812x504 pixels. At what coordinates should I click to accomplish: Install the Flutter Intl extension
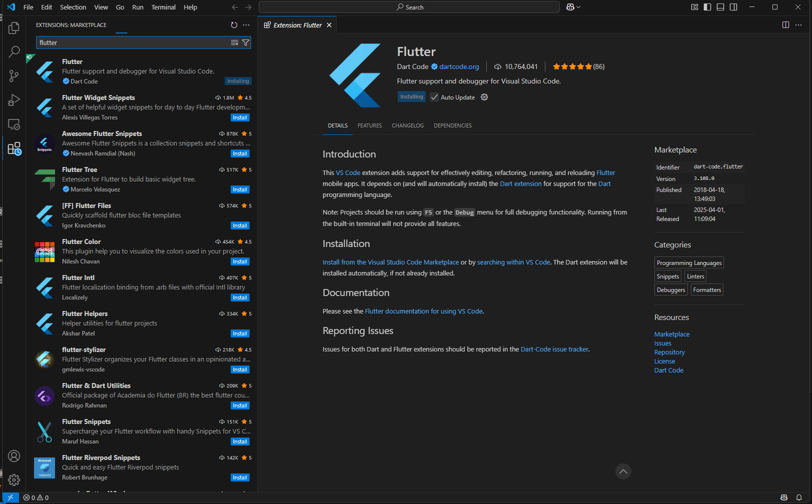[x=240, y=297]
